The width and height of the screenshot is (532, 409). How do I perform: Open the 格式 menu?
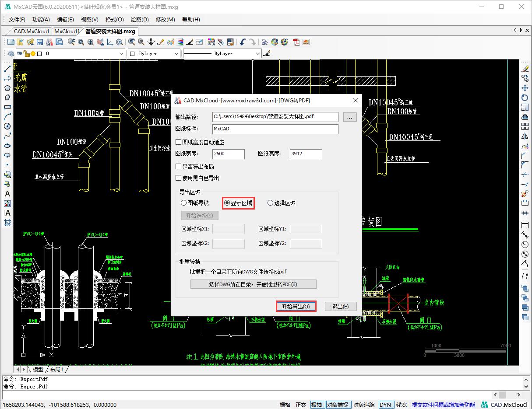tap(114, 20)
